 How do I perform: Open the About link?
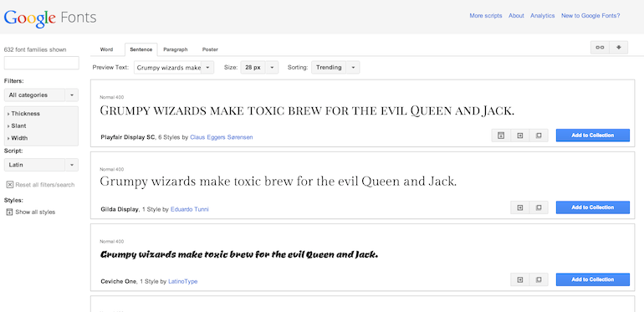point(516,16)
